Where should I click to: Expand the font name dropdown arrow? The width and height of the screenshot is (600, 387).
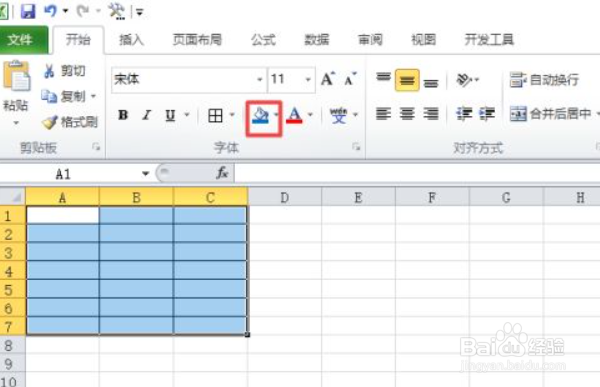click(260, 80)
